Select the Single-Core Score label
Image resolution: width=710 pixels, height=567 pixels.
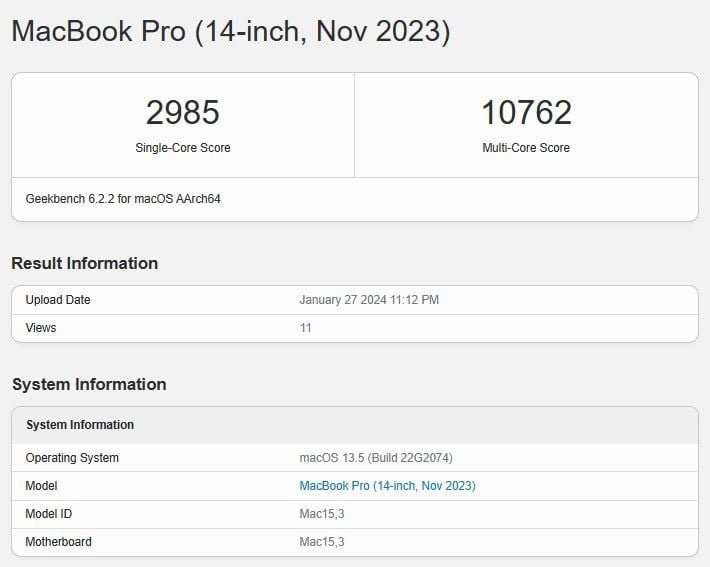coord(182,148)
